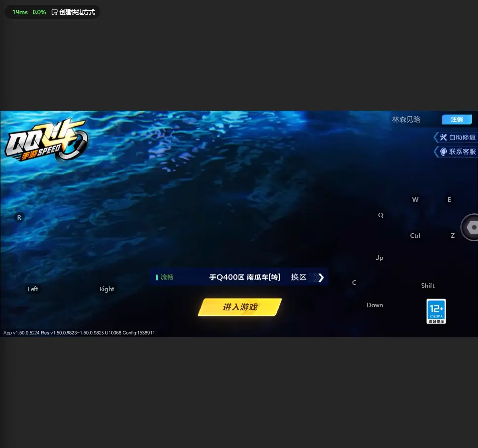This screenshot has width=478, height=448.
Task: Tap the Q key overlay
Action: click(x=381, y=215)
